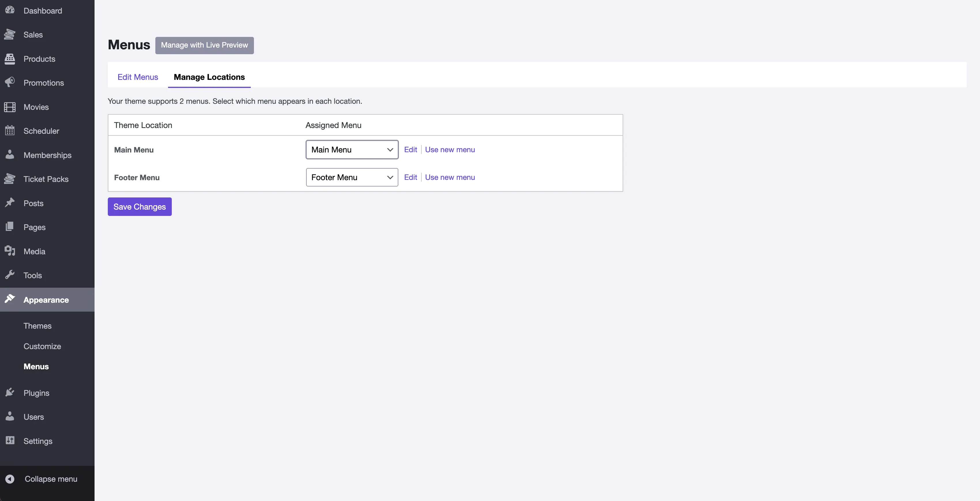The width and height of the screenshot is (980, 501).
Task: Click the Ticket Packs icon
Action: tap(10, 179)
